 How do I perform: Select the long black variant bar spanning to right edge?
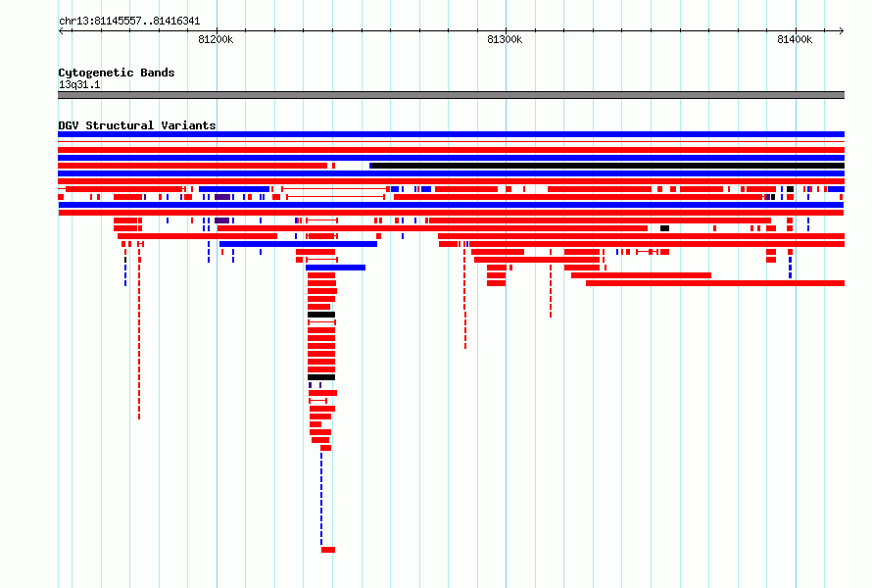coord(607,166)
